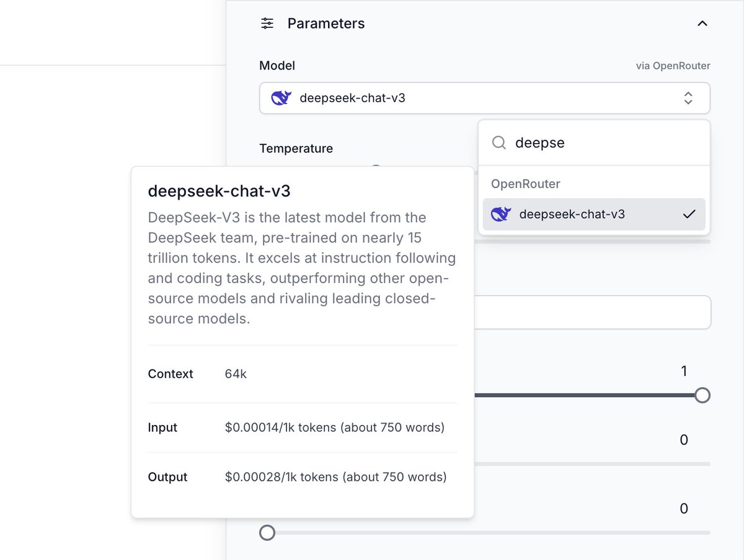Collapse the Parameters section chevron
Viewport: 744px width, 560px height.
(702, 24)
